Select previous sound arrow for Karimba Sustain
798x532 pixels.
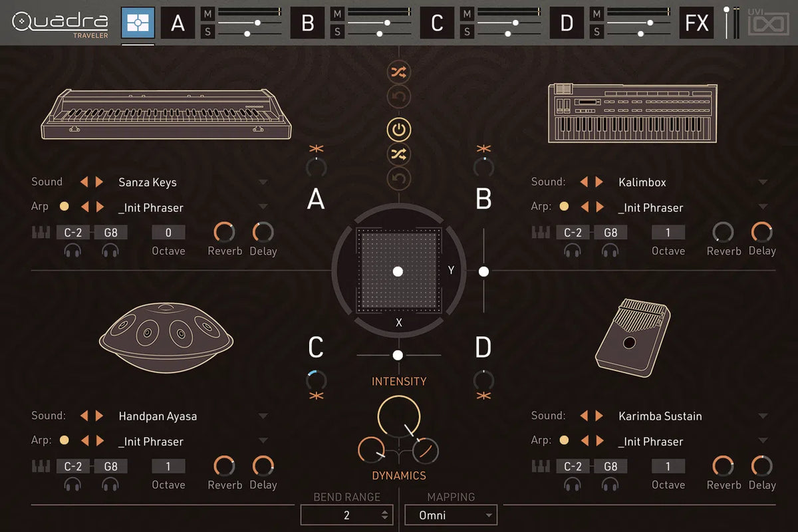[584, 416]
